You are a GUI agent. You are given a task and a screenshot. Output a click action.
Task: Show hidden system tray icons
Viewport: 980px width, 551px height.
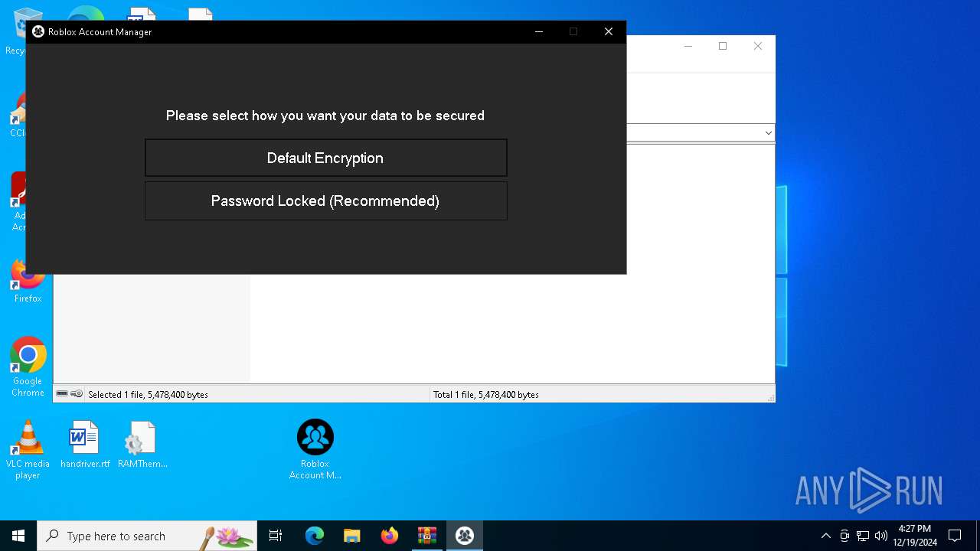pos(825,536)
